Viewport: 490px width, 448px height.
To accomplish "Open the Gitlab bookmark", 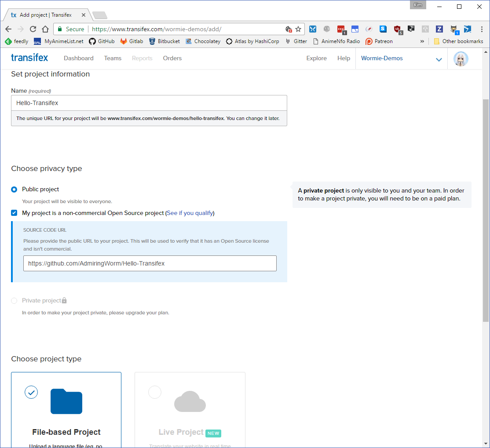I will (132, 41).
